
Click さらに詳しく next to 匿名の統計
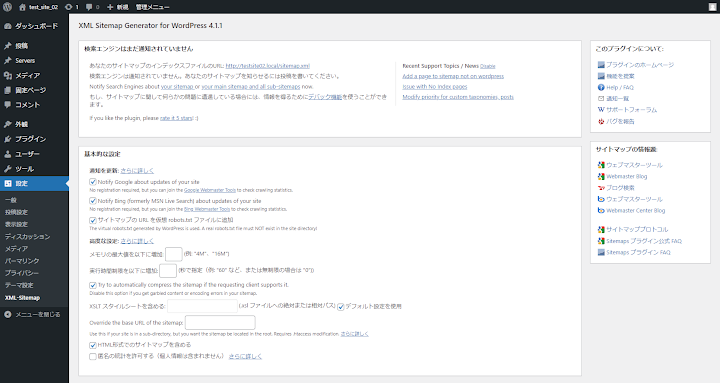[x=245, y=356]
